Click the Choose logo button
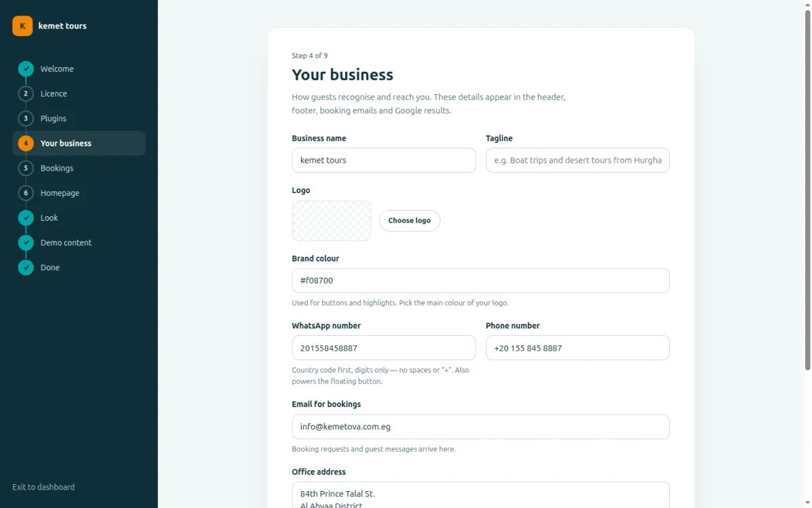812x508 pixels. pos(409,220)
